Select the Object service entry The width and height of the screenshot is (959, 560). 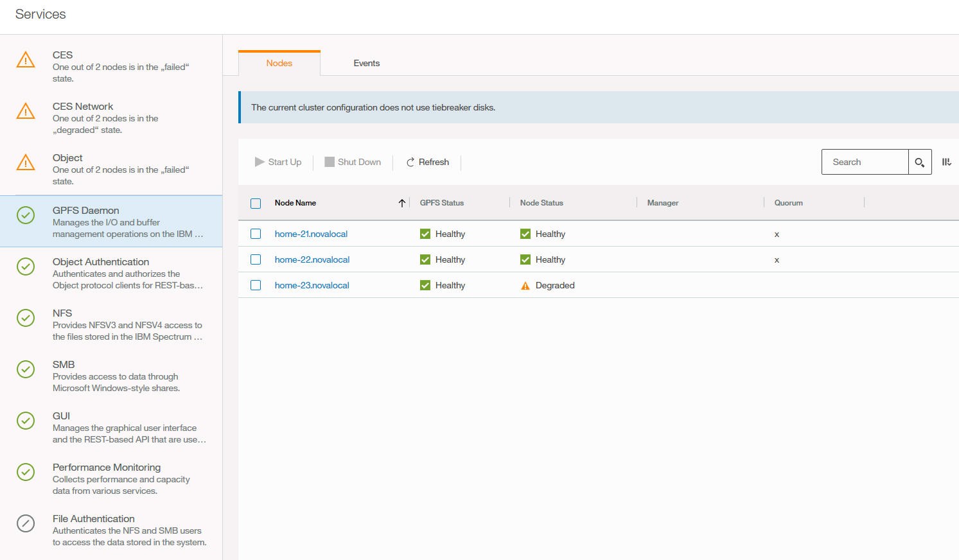pyautogui.click(x=111, y=170)
